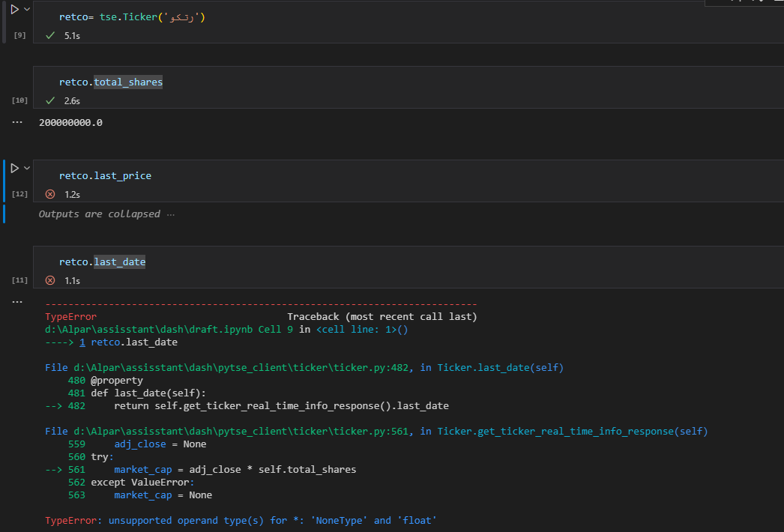Click execution count [9]
The height and width of the screenshot is (532, 784).
coord(19,35)
